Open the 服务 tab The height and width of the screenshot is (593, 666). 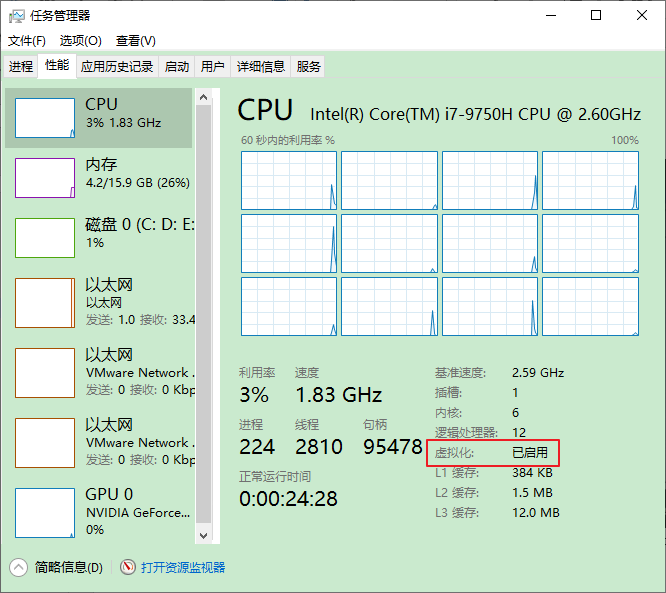click(308, 66)
